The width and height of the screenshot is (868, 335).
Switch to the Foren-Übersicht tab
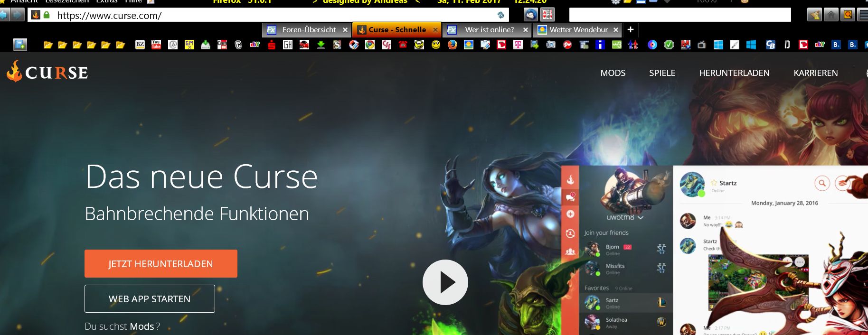[307, 30]
